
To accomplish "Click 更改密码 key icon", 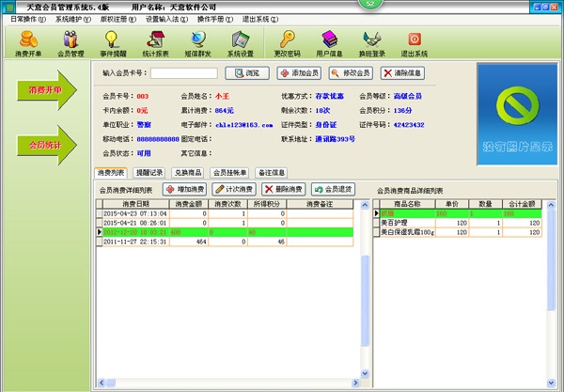I will (x=287, y=44).
